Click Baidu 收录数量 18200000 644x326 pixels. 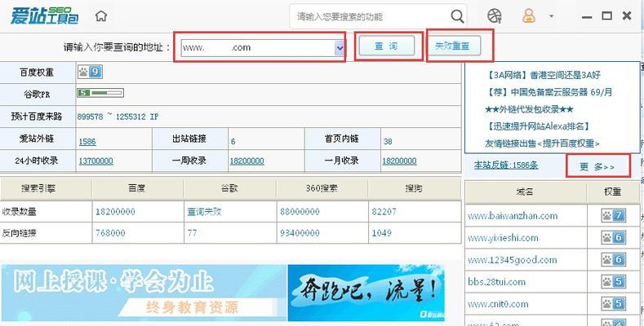tap(115, 212)
